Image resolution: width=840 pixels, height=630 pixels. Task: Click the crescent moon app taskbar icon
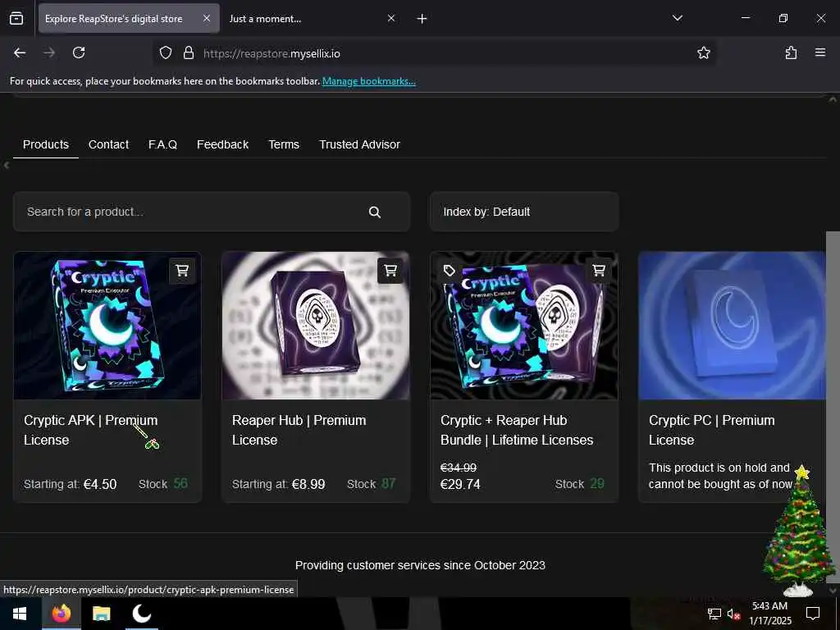(x=141, y=614)
